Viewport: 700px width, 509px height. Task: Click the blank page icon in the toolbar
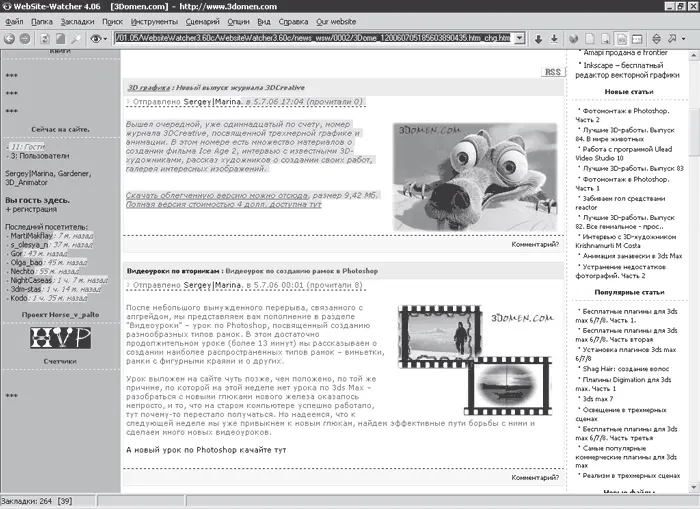pyautogui.click(x=590, y=39)
